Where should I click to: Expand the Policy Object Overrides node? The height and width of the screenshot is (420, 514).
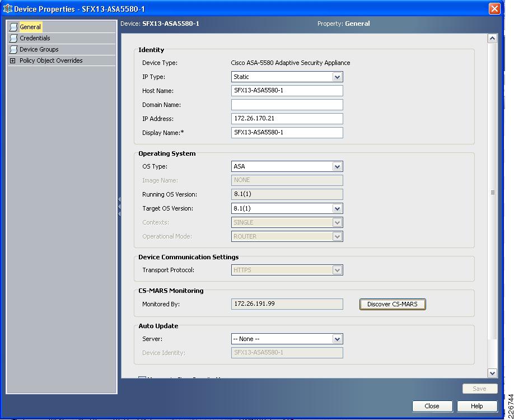click(x=12, y=60)
